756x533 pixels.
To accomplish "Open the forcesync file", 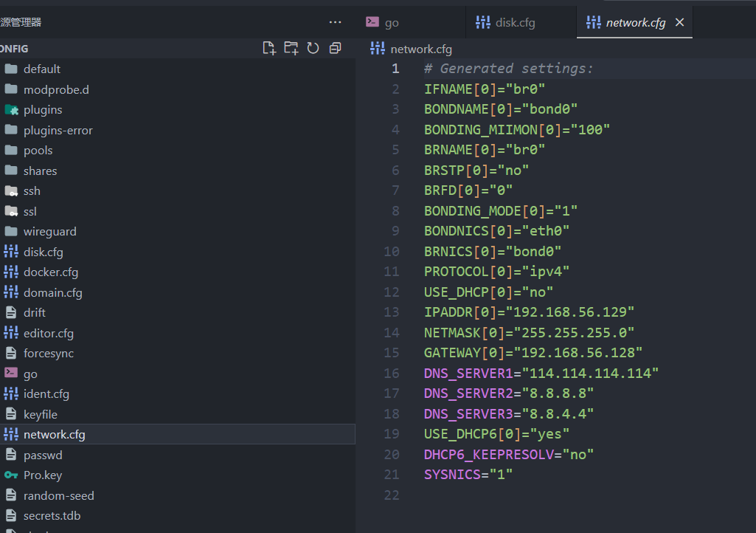I will (x=178, y=353).
